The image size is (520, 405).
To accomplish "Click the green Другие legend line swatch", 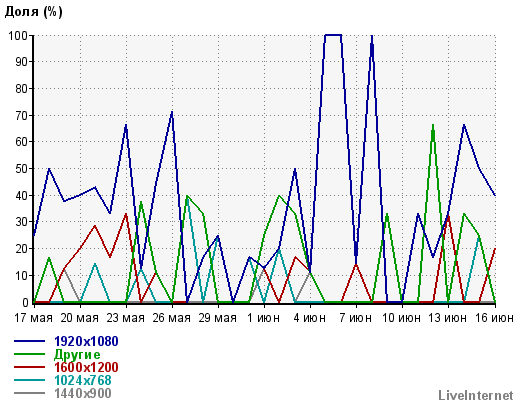I will [29, 354].
